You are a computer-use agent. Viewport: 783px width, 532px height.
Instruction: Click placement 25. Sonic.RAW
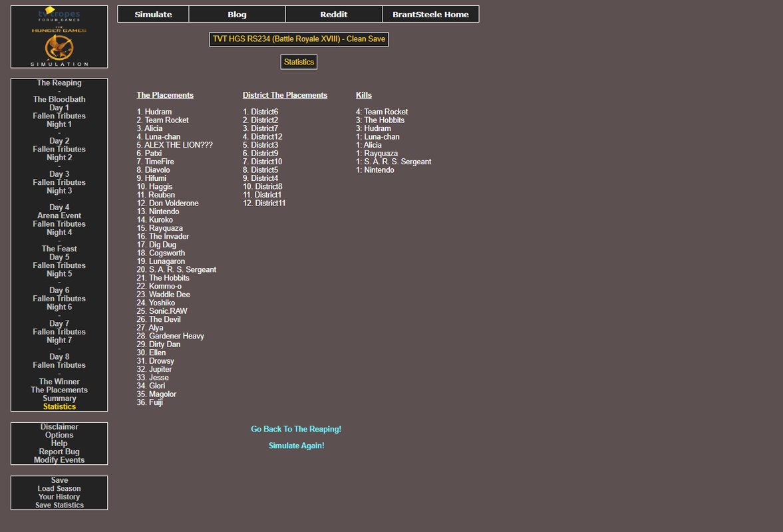[162, 311]
